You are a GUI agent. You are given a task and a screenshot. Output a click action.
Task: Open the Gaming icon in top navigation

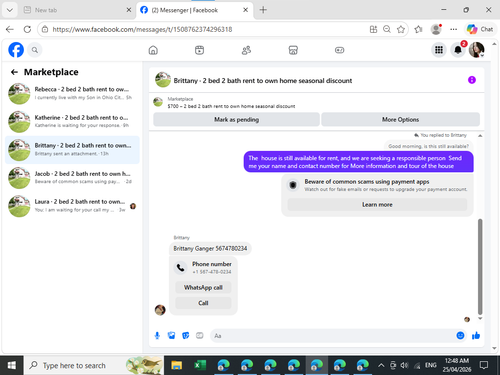339,50
